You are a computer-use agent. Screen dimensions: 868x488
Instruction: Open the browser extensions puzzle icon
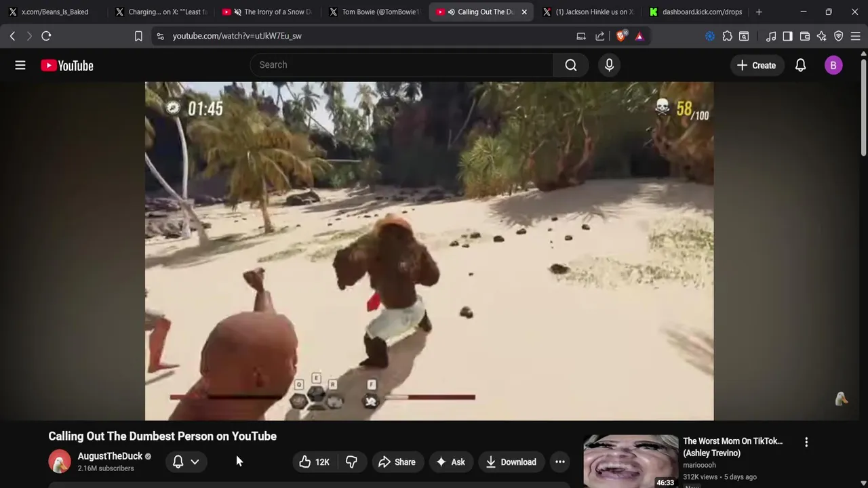click(727, 36)
